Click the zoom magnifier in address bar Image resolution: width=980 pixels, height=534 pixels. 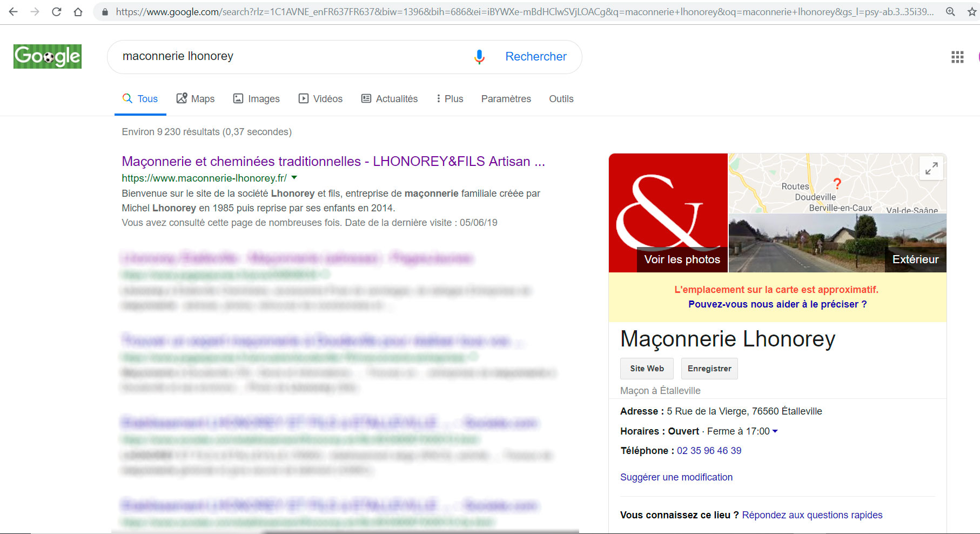950,11
